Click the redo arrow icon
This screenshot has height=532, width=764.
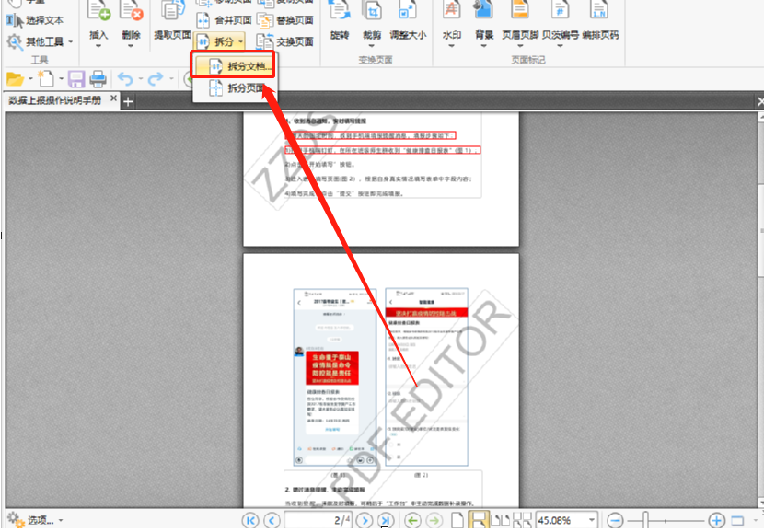[156, 78]
